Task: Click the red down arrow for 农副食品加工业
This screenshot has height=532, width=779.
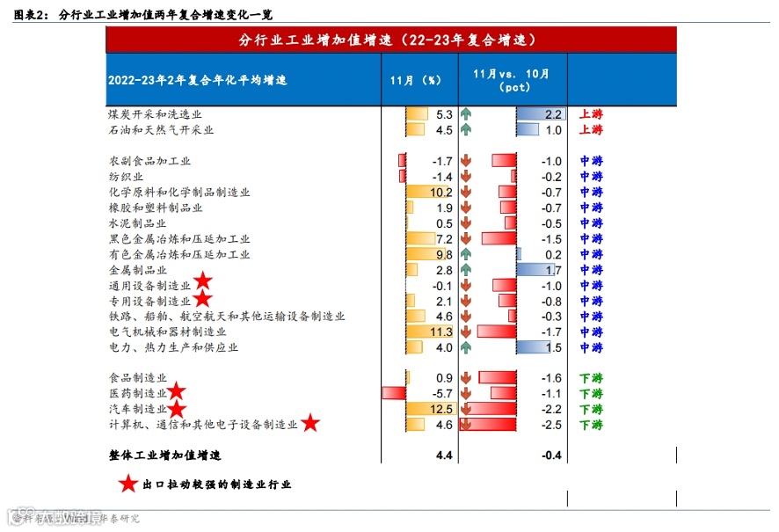Action: tap(465, 161)
